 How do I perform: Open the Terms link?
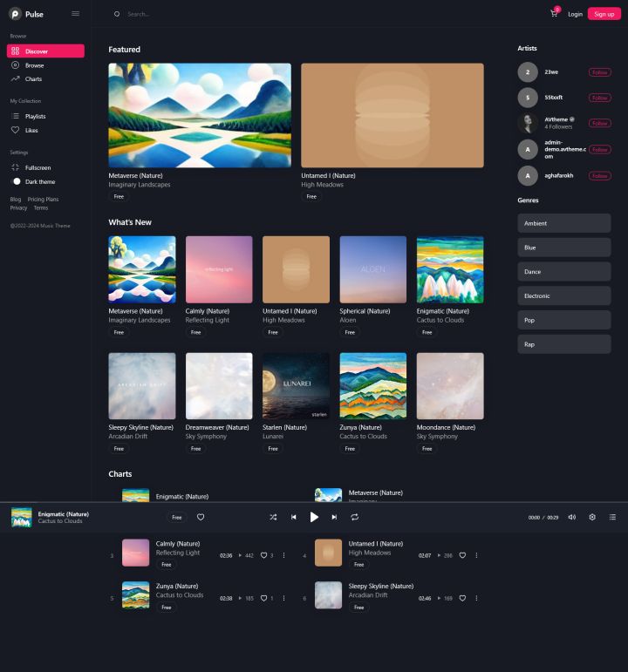point(41,207)
